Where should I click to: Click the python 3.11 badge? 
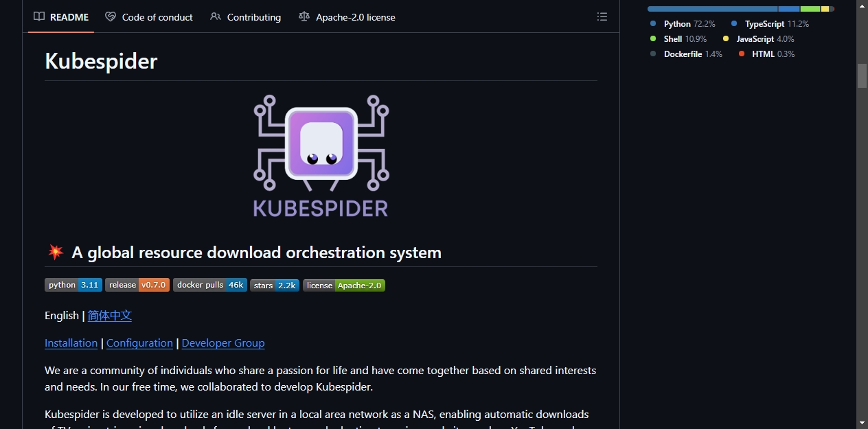coord(73,285)
